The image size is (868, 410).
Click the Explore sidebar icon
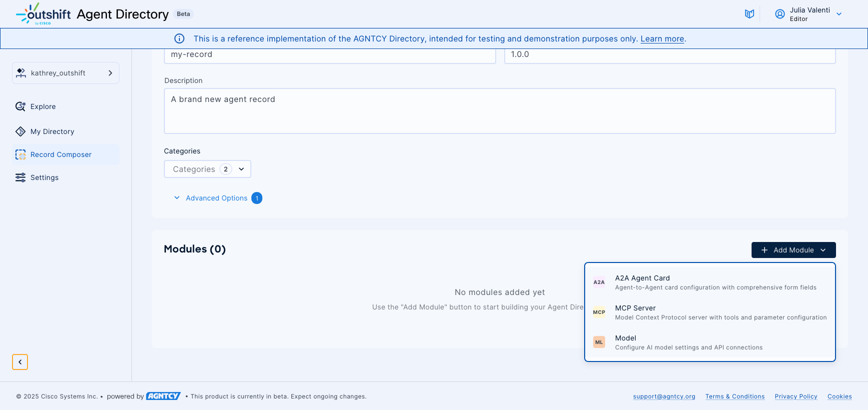point(20,106)
